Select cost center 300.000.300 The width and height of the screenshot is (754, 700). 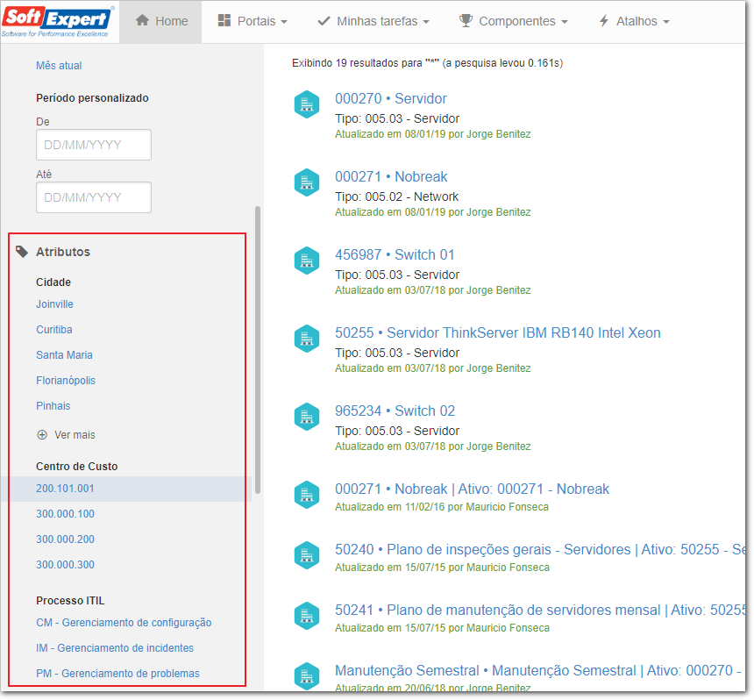pos(65,565)
